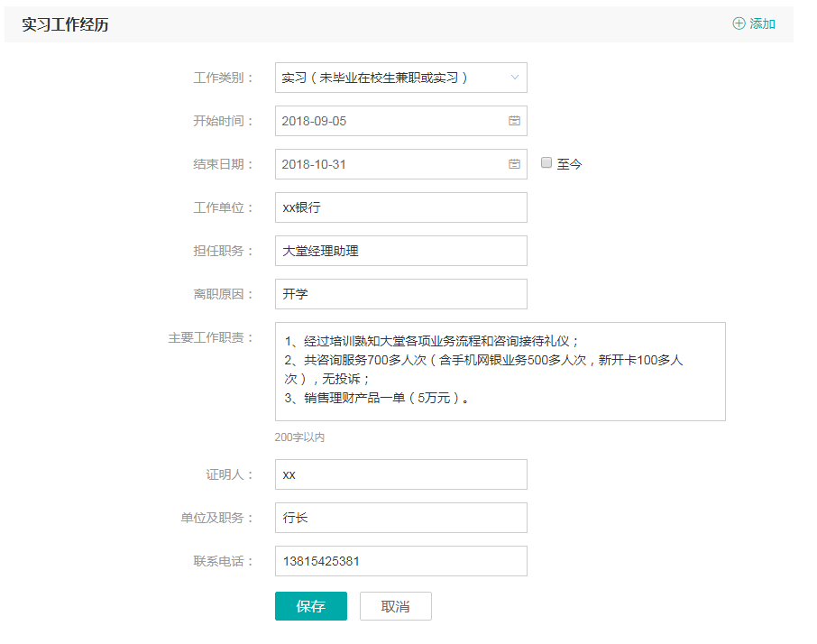Click into the 离职原因 field
817x644 pixels.
pyautogui.click(x=400, y=294)
